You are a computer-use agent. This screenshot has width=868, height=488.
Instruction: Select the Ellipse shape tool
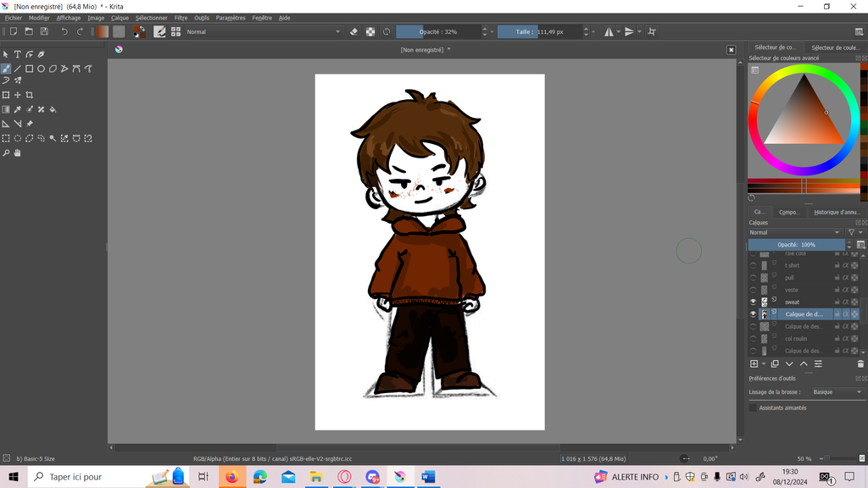tap(41, 69)
